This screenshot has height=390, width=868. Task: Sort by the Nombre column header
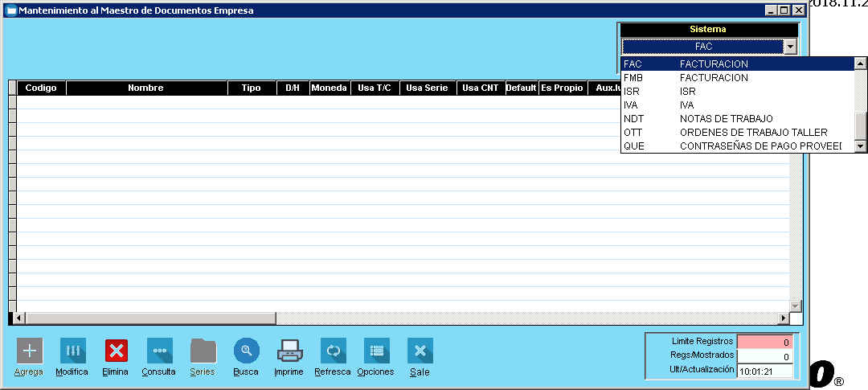[x=145, y=88]
